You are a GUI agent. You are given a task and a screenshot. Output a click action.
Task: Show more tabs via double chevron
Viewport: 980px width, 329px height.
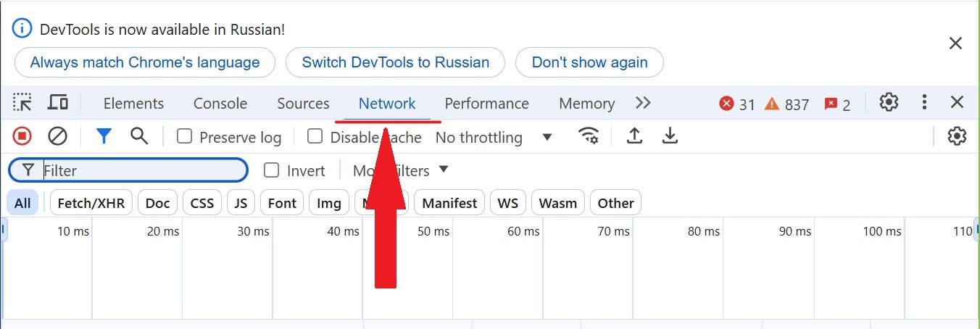point(643,103)
